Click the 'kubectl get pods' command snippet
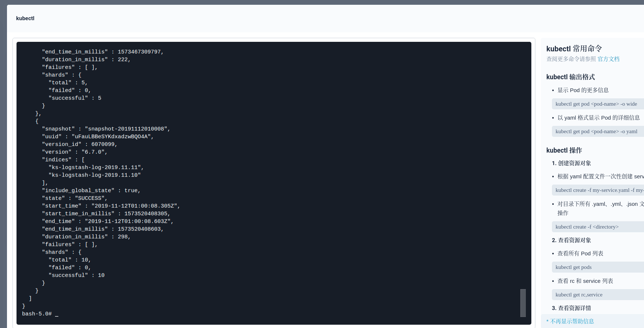This screenshot has width=644, height=328. point(574,267)
